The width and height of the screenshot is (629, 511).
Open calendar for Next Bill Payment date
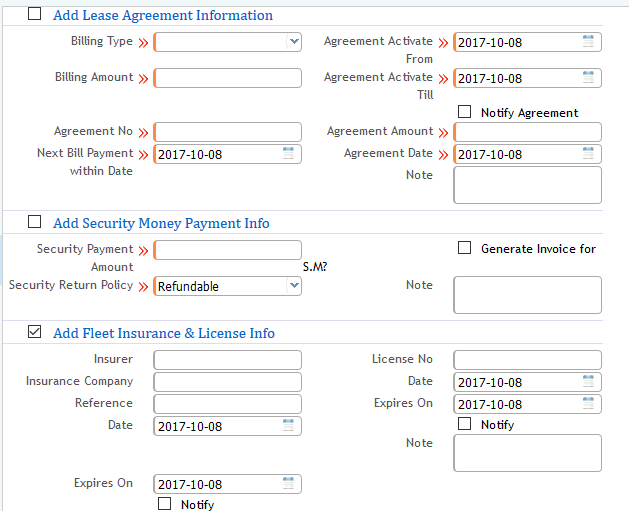click(288, 154)
